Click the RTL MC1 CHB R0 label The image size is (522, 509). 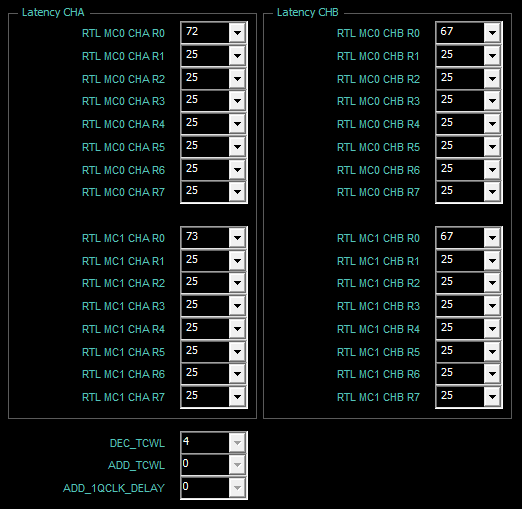[378, 238]
